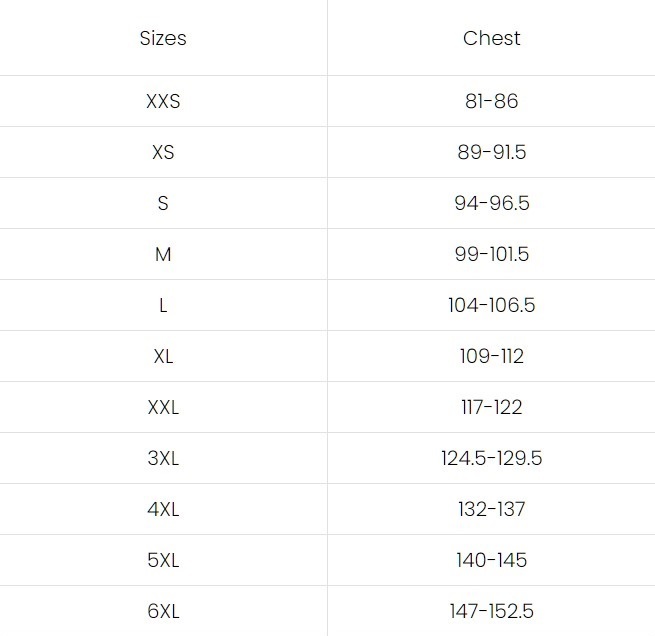Click the Chest column header

coord(491,39)
